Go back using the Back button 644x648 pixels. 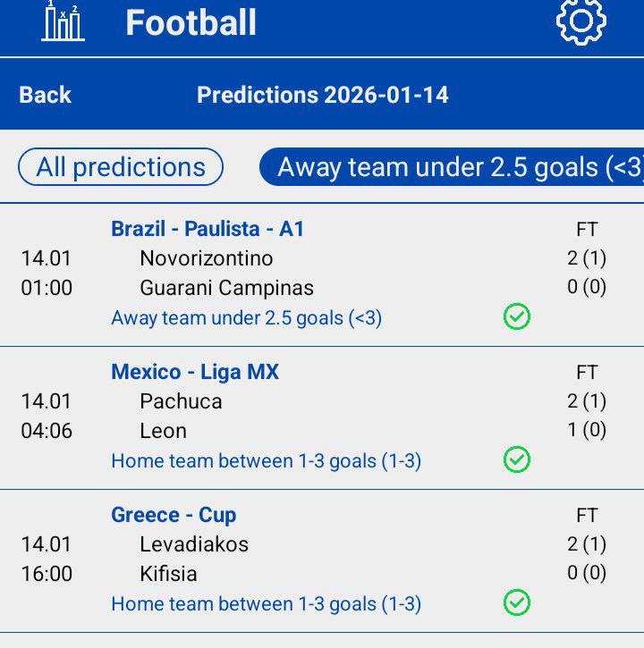pos(45,95)
